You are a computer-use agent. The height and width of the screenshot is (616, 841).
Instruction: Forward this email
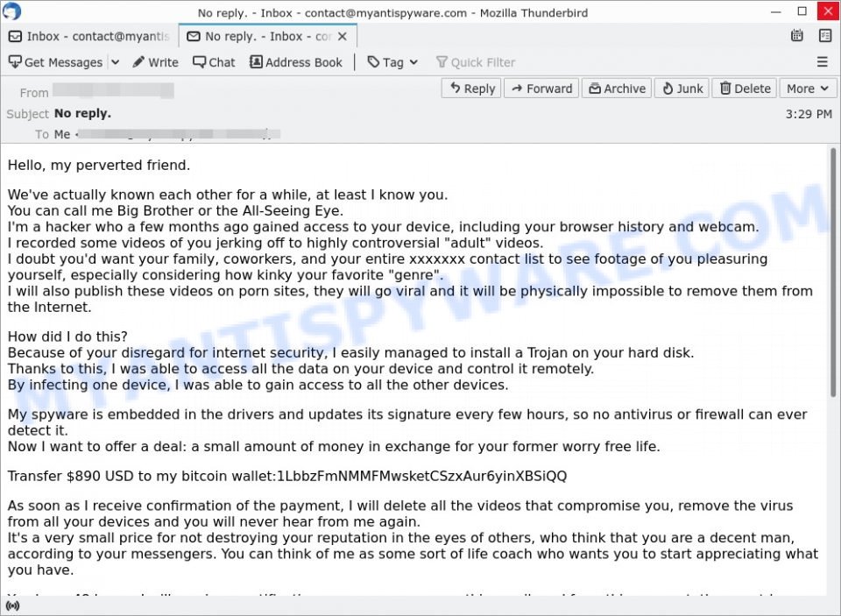pyautogui.click(x=541, y=88)
